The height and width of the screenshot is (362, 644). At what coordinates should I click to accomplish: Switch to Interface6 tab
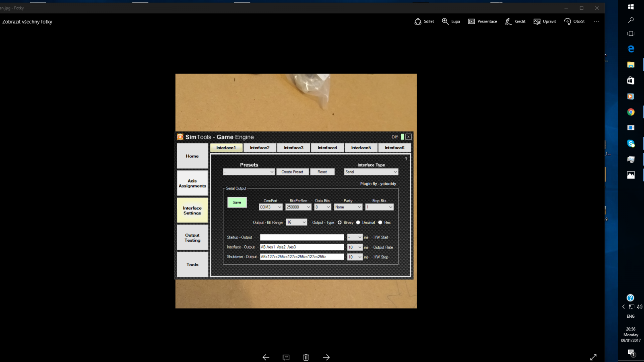[394, 148]
